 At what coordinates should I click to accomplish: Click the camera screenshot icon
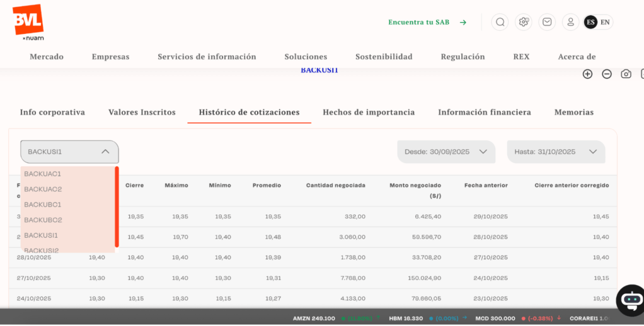tap(626, 74)
